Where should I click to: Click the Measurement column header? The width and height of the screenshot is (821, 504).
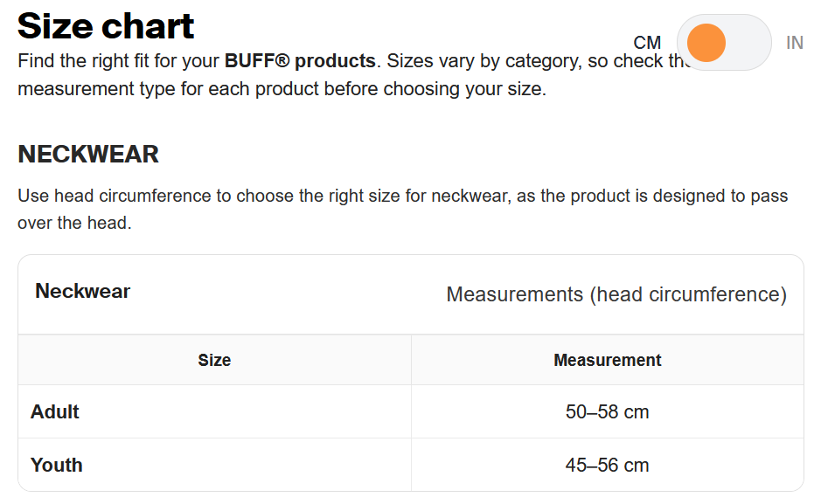click(608, 360)
